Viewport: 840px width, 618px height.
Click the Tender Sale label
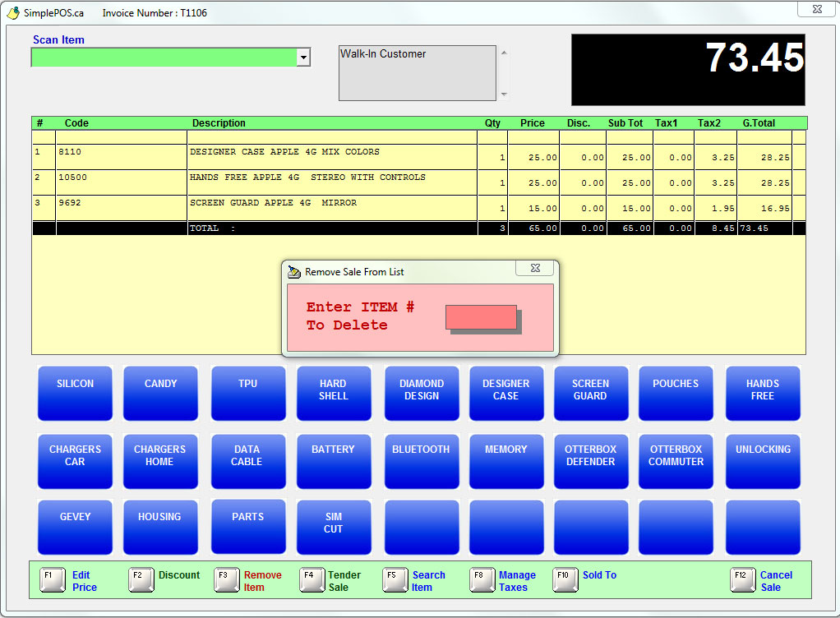[x=344, y=581]
